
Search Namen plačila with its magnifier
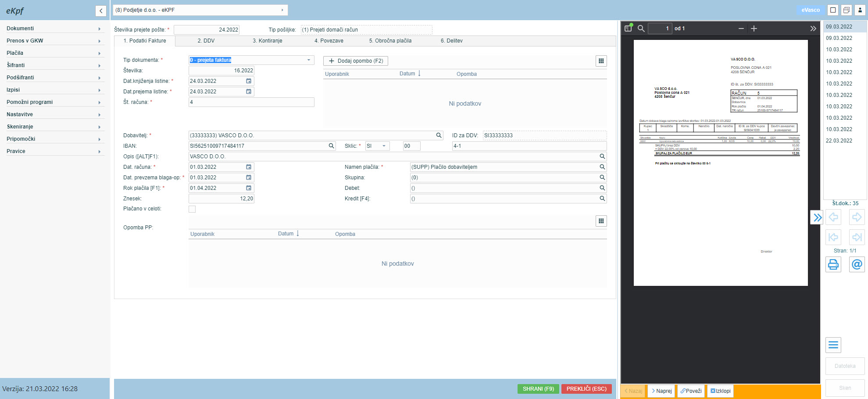602,167
